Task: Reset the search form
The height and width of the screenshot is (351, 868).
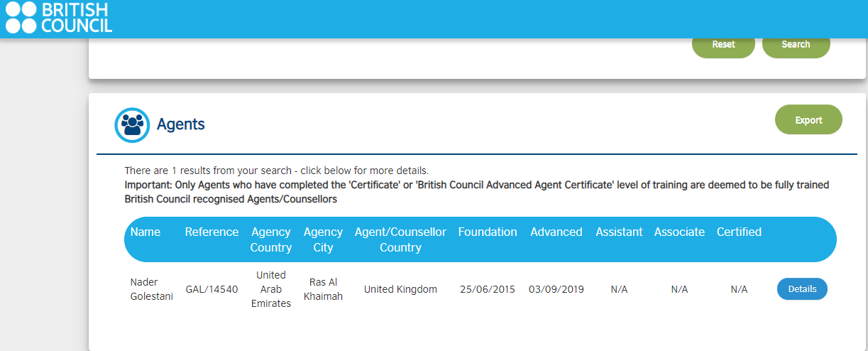Action: coord(723,44)
